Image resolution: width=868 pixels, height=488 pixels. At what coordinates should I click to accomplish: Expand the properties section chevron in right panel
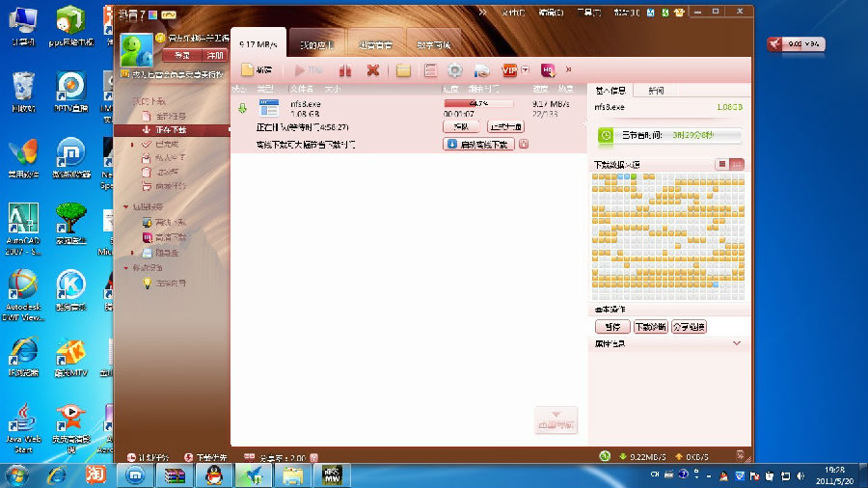[x=737, y=343]
